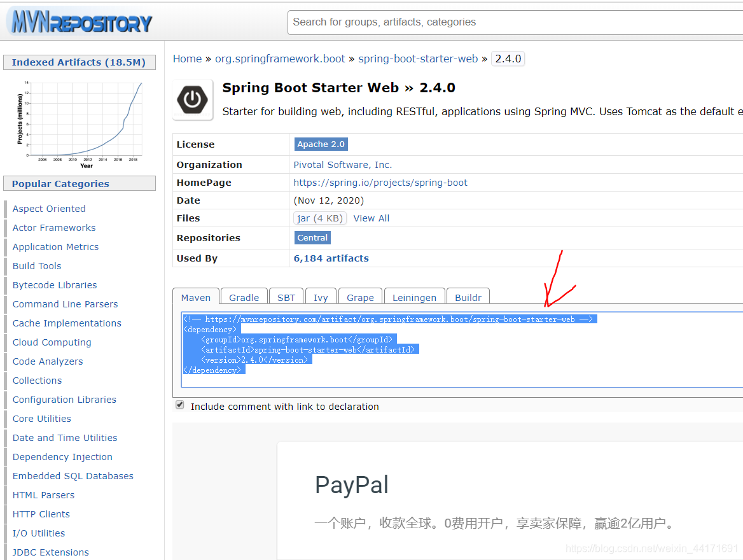
Task: Download the jar (4 KB) file
Action: pyautogui.click(x=320, y=218)
